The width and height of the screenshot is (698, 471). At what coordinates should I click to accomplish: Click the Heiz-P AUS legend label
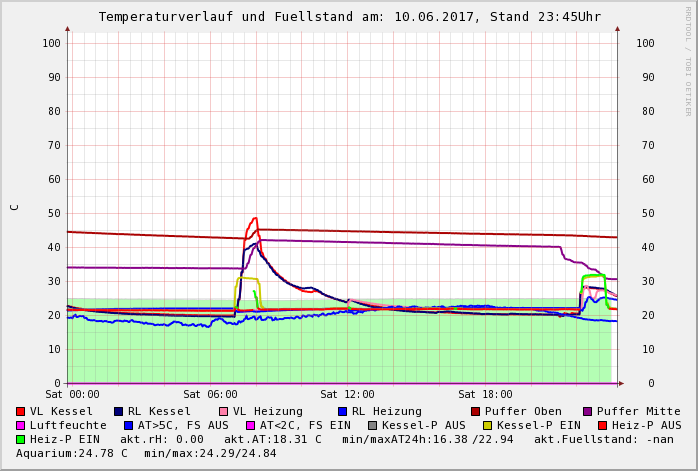pyautogui.click(x=646, y=426)
